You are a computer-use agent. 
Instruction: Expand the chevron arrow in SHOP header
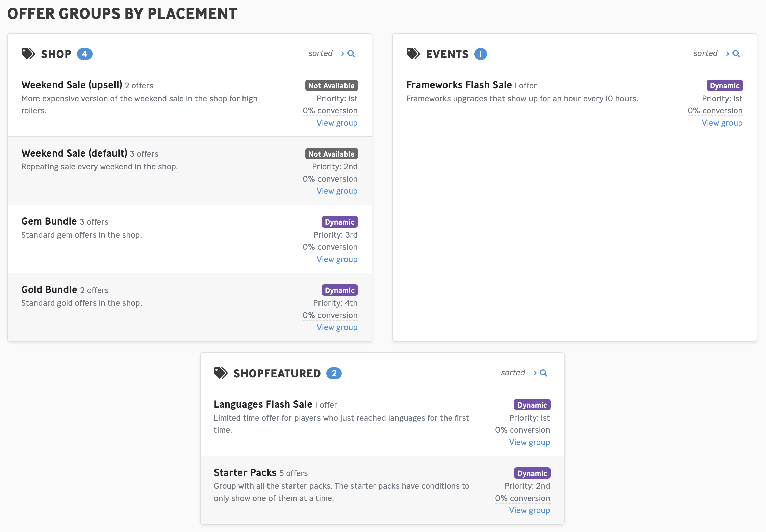click(342, 54)
